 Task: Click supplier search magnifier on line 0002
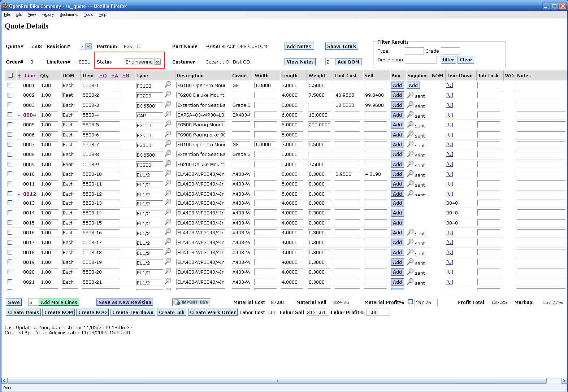[x=411, y=95]
